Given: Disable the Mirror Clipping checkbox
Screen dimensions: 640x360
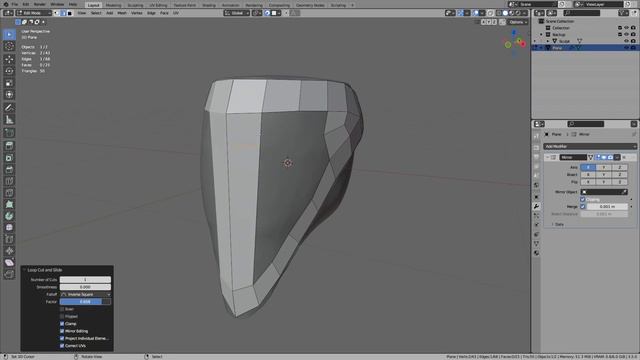Looking at the screenshot, I should (x=583, y=200).
